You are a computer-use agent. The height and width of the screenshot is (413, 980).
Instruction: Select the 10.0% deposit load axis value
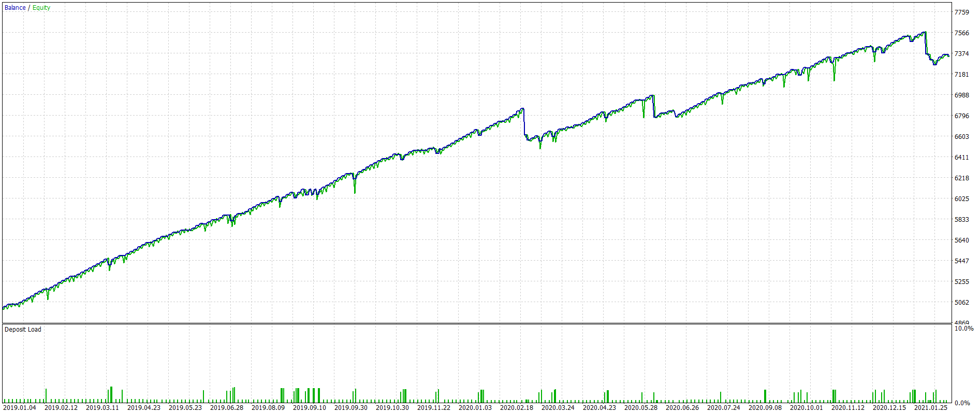click(x=963, y=329)
